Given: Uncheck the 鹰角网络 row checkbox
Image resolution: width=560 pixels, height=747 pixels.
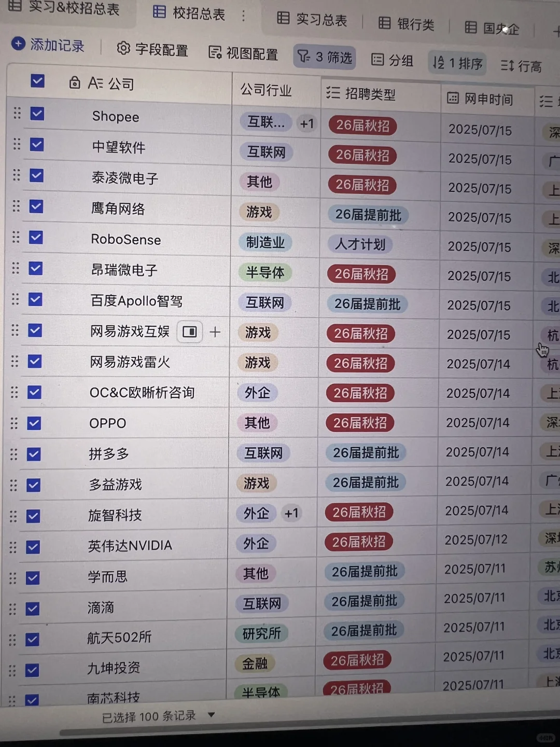Looking at the screenshot, I should pos(36,206).
